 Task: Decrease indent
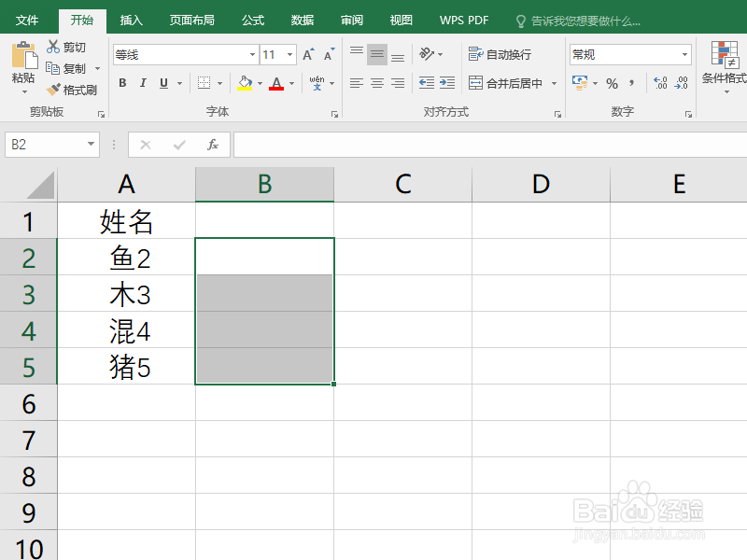pyautogui.click(x=427, y=83)
